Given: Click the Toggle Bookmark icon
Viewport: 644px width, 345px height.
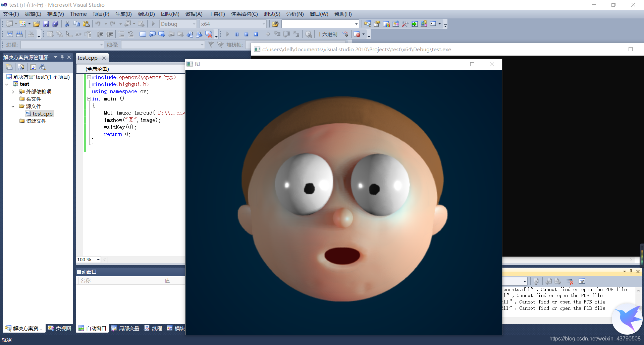Looking at the screenshot, I should click(x=143, y=34).
